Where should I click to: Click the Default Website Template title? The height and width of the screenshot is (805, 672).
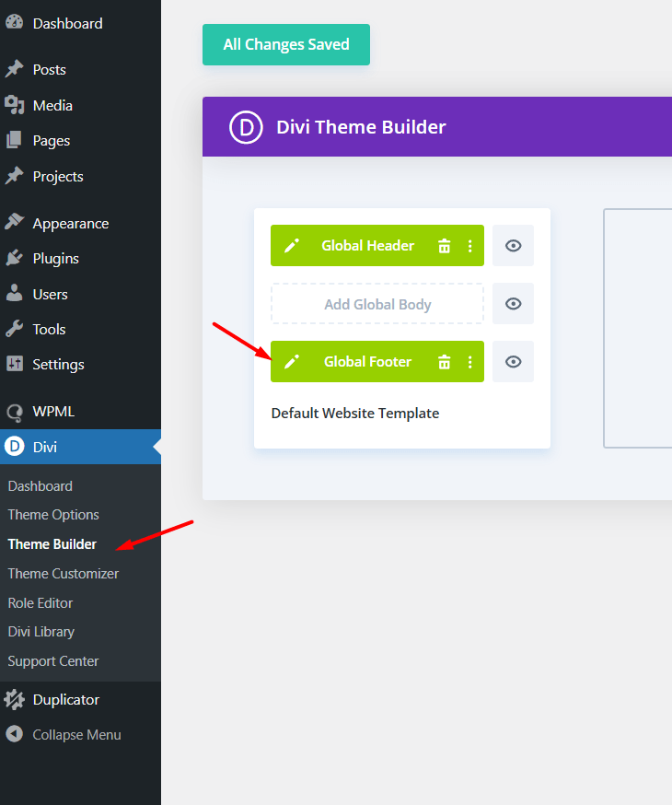pyautogui.click(x=355, y=414)
